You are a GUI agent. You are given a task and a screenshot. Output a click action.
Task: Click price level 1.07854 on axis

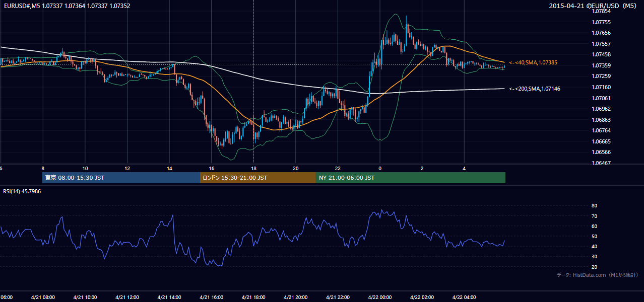[602, 11]
